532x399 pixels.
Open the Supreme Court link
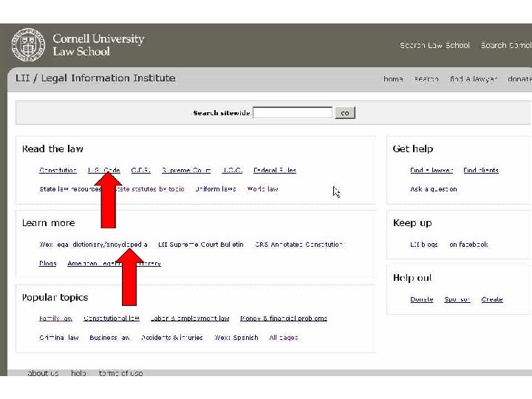pos(186,170)
